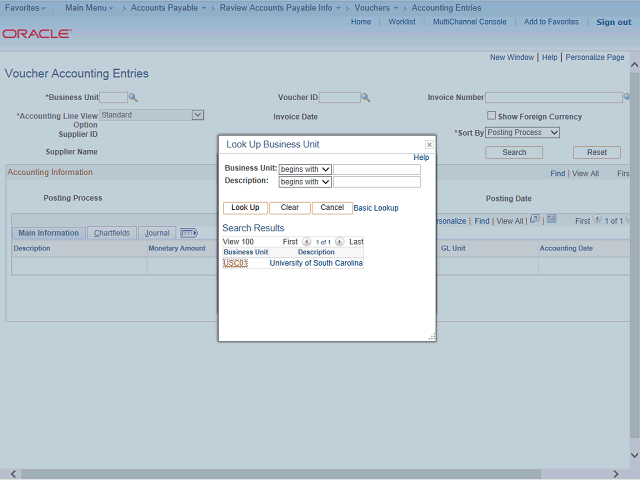Click the horizontal scrollbar thumb
The image size is (640, 480).
pyautogui.click(x=281, y=474)
